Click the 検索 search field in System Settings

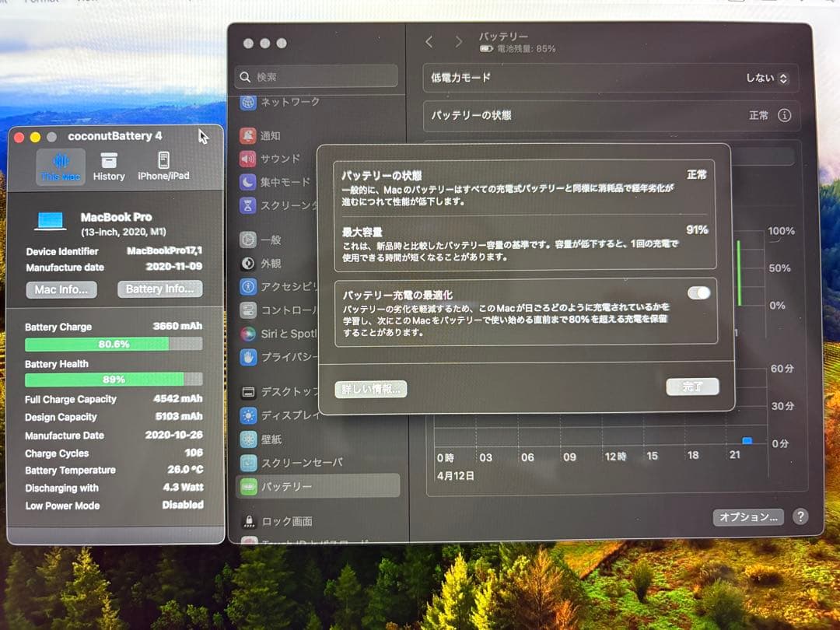pyautogui.click(x=316, y=75)
